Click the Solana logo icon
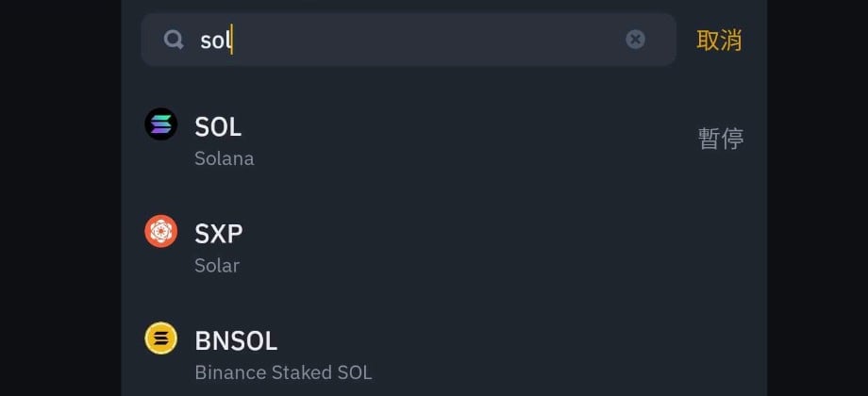Screen dimensions: 868x396 [x=161, y=124]
